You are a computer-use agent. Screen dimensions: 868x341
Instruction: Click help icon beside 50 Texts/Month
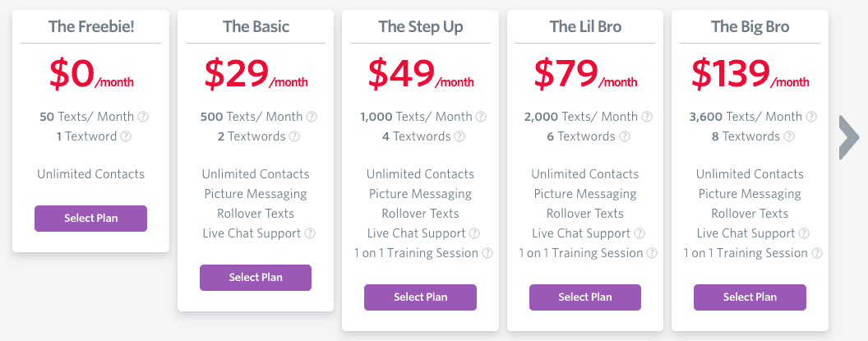(144, 117)
